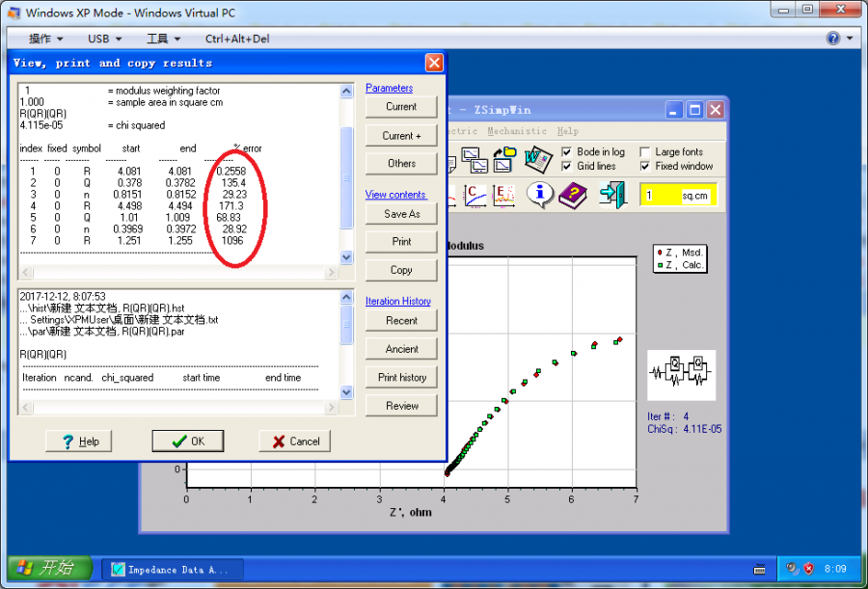The height and width of the screenshot is (589, 868).
Task: Click the Current + button
Action: pyautogui.click(x=401, y=136)
